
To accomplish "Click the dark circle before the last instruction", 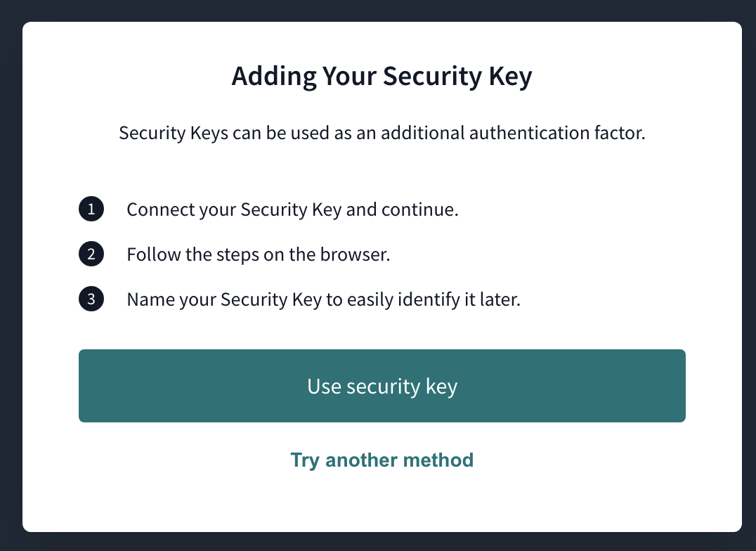I will [91, 299].
